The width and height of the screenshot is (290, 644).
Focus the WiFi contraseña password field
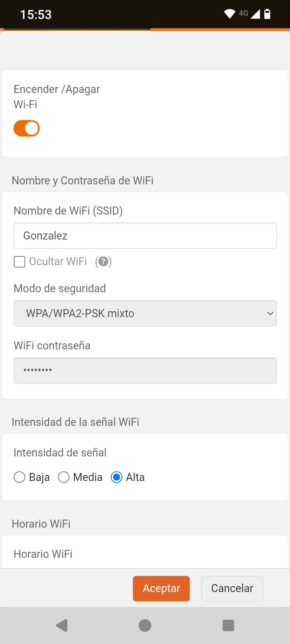coord(145,370)
